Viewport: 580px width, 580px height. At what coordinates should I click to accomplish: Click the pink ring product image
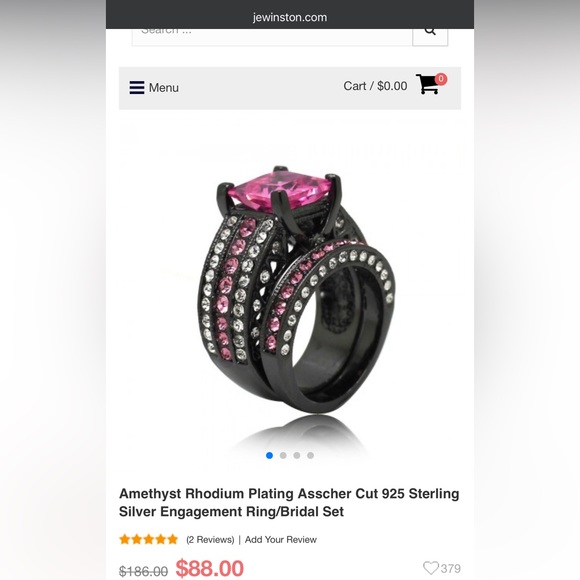pos(296,290)
